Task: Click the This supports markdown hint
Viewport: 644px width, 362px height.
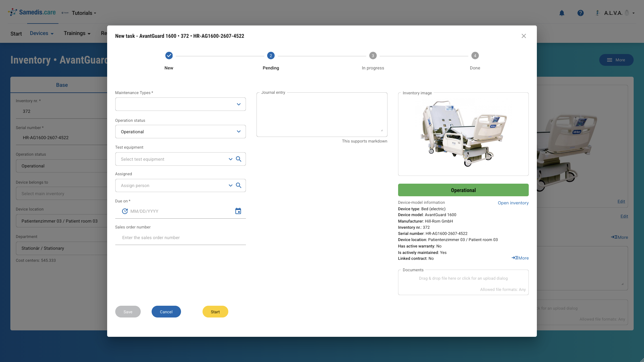Action: pyautogui.click(x=365, y=141)
